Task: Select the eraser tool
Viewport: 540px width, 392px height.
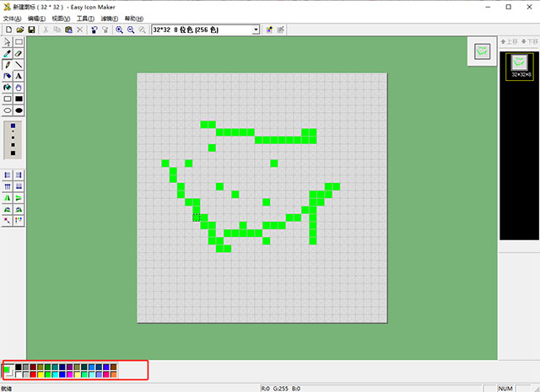Action: [x=19, y=53]
